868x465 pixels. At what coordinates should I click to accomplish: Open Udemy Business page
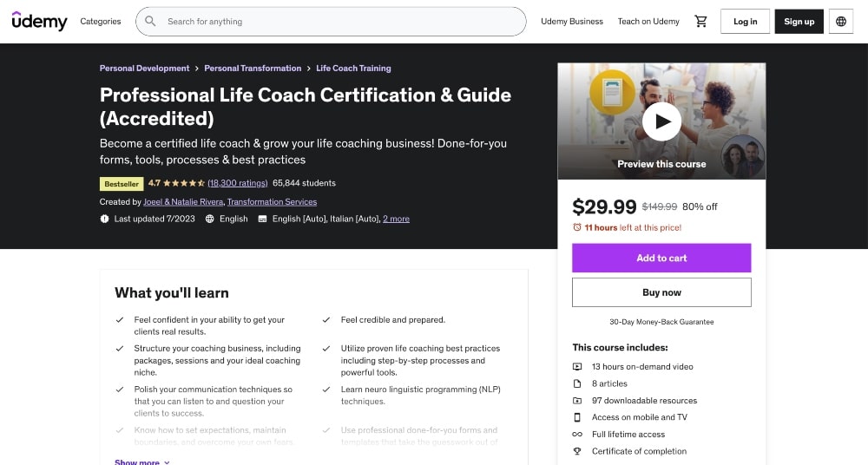[x=572, y=22]
